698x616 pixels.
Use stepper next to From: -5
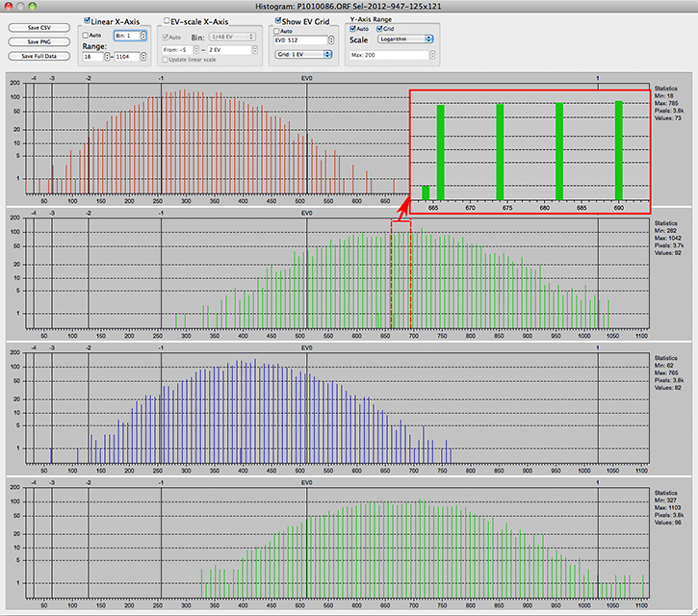coord(196,50)
